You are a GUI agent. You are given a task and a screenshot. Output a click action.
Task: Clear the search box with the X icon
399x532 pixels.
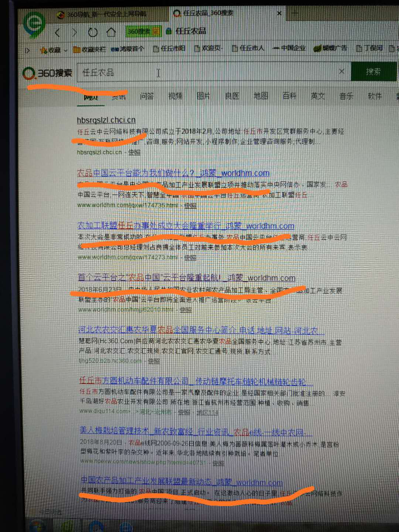click(342, 71)
